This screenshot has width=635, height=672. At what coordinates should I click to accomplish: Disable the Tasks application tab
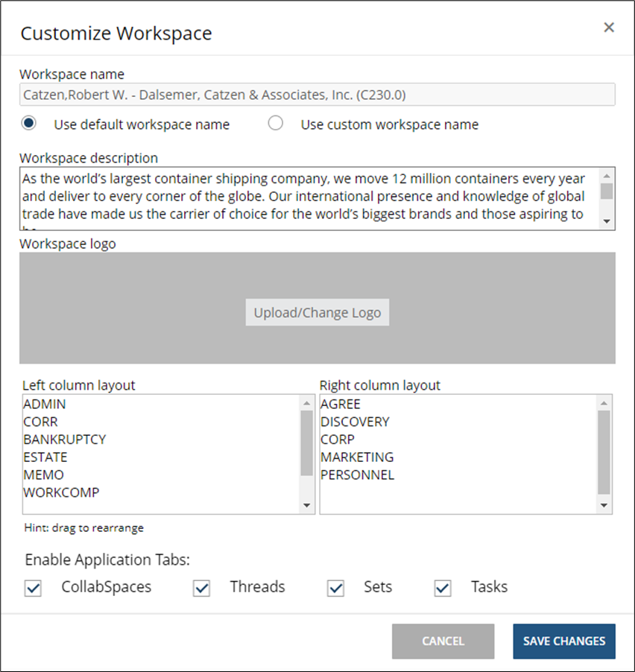(x=442, y=589)
